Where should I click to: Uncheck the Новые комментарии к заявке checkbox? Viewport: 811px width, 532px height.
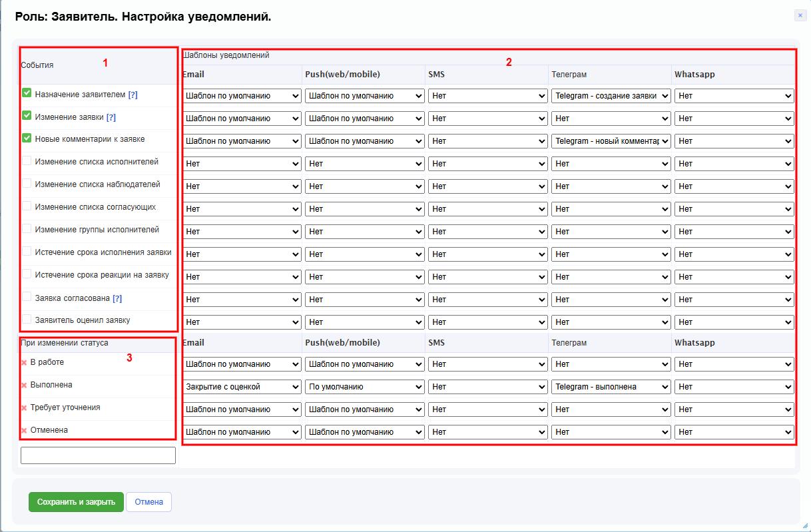click(x=27, y=138)
